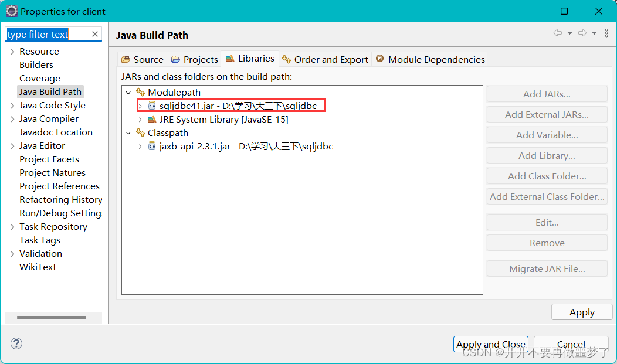Open the view menu via vertical dots icon
This screenshot has width=617, height=364.
[606, 33]
